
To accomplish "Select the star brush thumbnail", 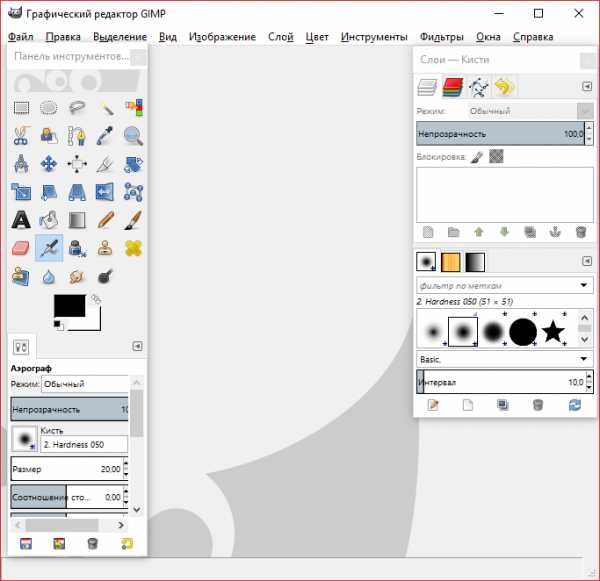I will tap(553, 331).
